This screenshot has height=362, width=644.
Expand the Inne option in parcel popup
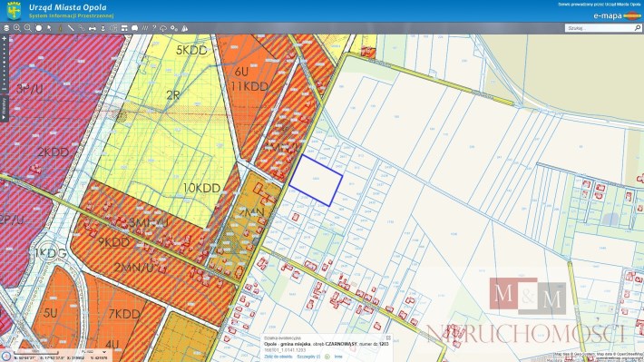(x=338, y=357)
